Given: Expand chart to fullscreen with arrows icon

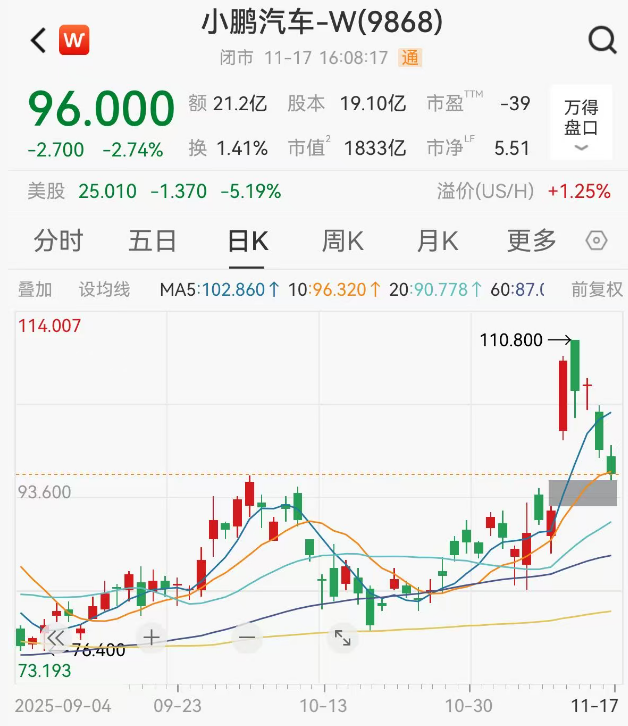Looking at the screenshot, I should pos(343,637).
